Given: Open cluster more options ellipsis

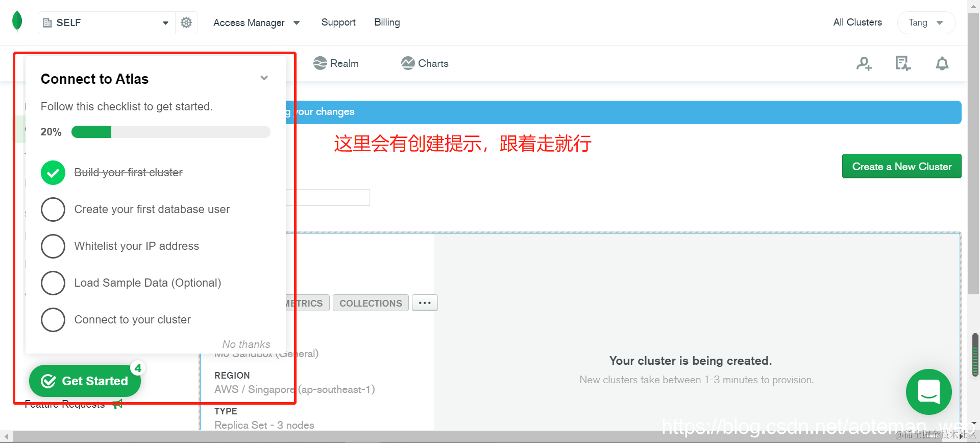Looking at the screenshot, I should (425, 303).
